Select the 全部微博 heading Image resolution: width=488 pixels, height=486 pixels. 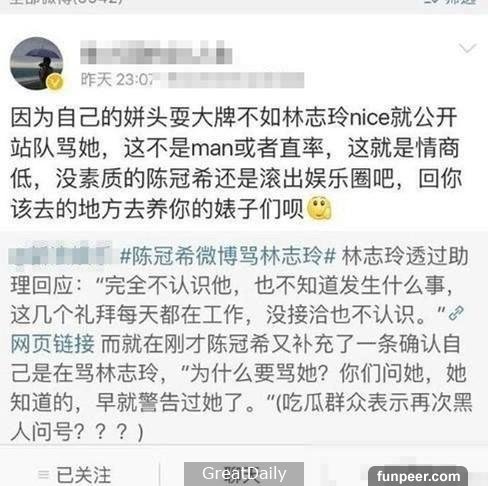[x=67, y=3]
